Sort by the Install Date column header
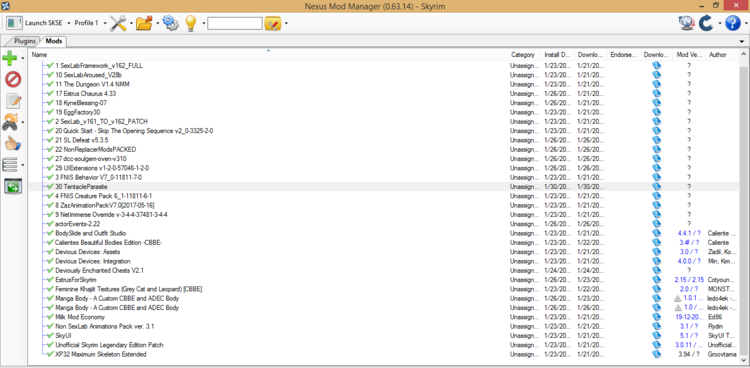Viewport: 750px width, 368px height. [558, 55]
